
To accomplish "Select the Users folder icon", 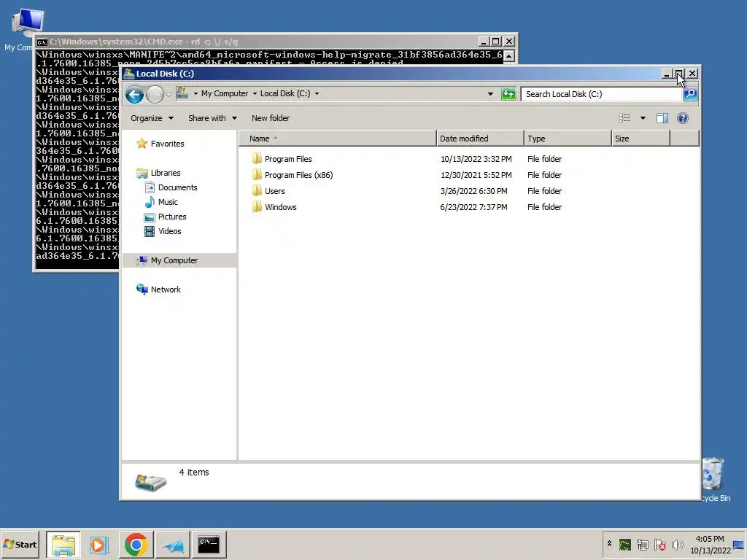I will (x=257, y=191).
